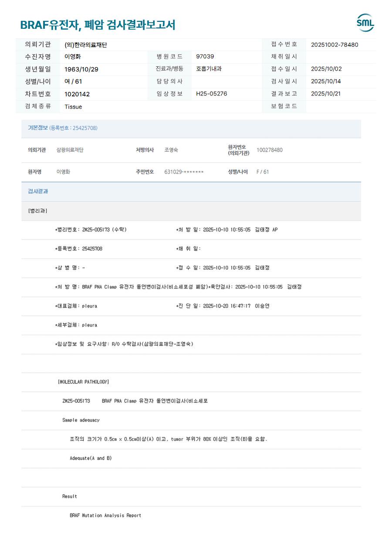Click the '*등록번호: 25425708' line
This screenshot has width=392, height=554.
79,249
